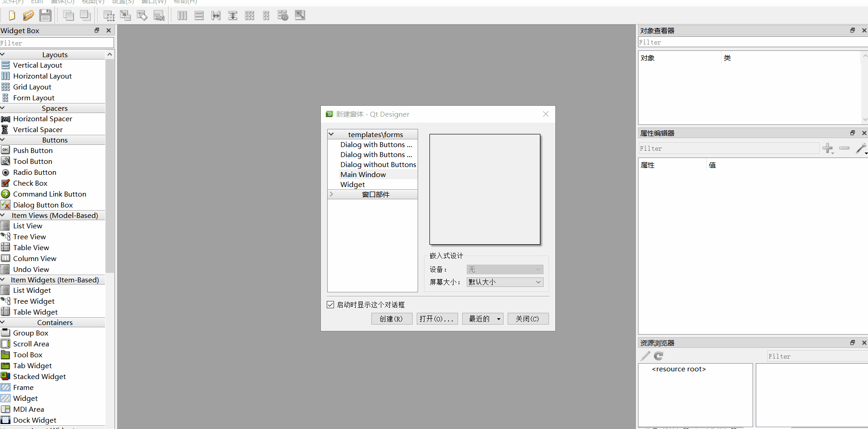Open the 设备 combo box

click(505, 269)
